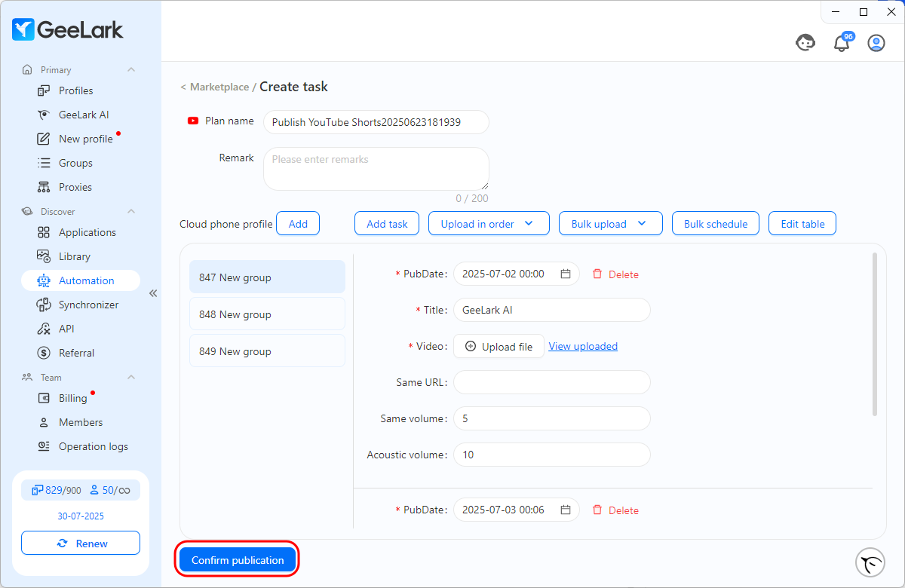Open Profiles in the sidebar
The height and width of the screenshot is (588, 905).
(x=75, y=90)
